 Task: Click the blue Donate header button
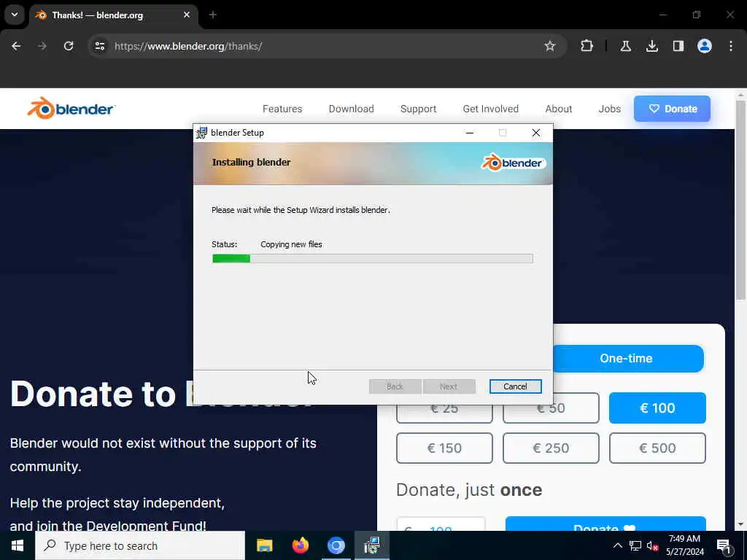(x=672, y=109)
